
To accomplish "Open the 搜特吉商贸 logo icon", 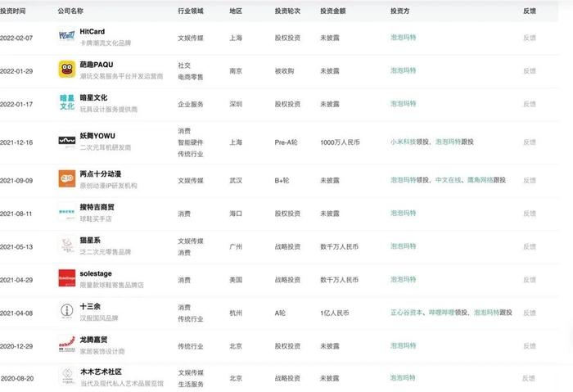I will [x=67, y=213].
